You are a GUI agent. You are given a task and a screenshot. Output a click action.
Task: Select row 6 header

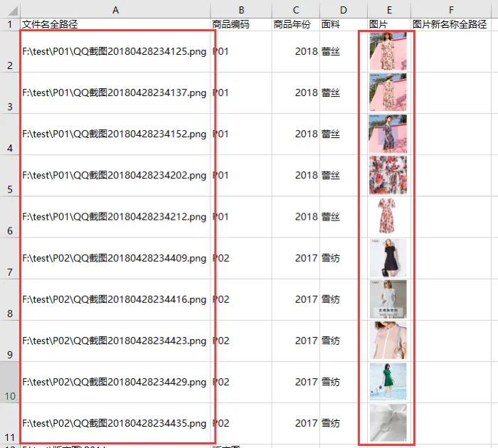10,217
